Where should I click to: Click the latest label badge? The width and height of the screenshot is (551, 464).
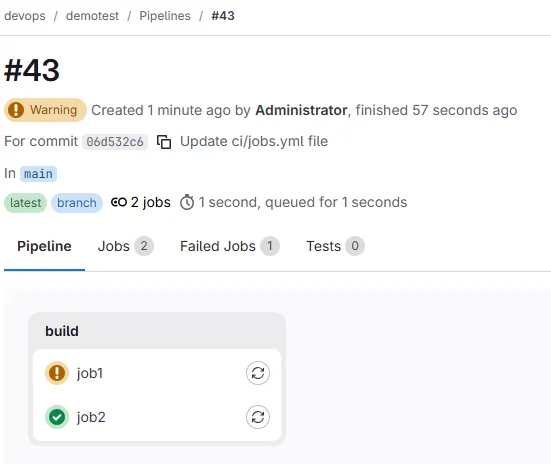25,203
